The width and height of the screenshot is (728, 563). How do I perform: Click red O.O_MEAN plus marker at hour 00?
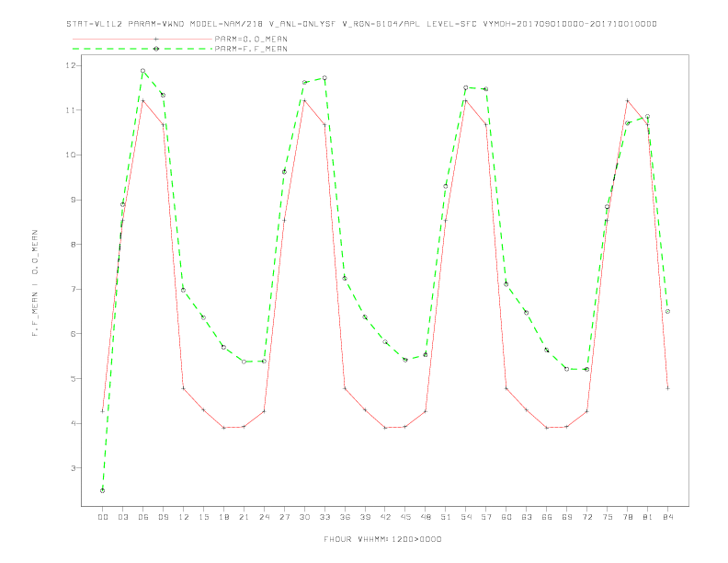[103, 411]
